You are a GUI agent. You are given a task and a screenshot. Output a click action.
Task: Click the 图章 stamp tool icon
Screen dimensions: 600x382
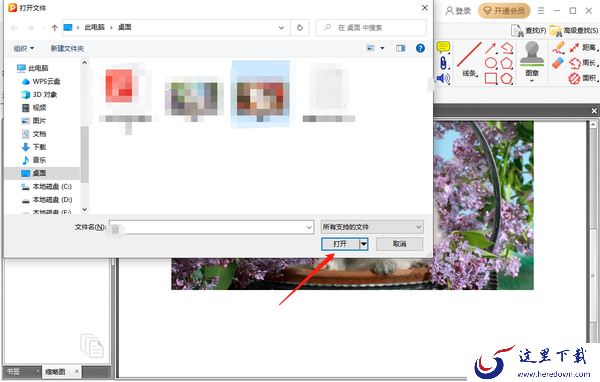pyautogui.click(x=532, y=54)
